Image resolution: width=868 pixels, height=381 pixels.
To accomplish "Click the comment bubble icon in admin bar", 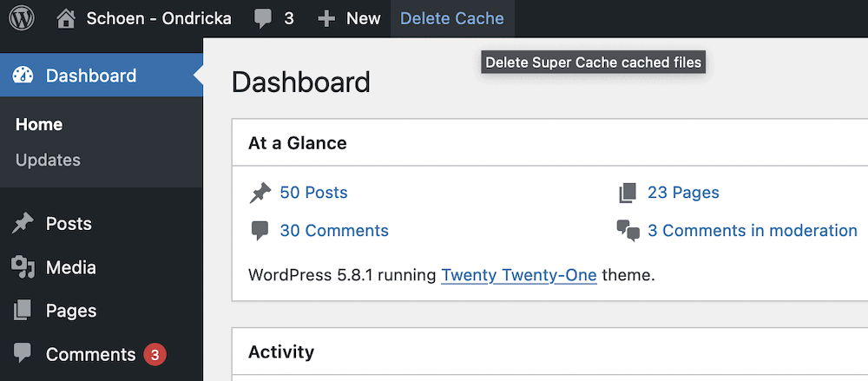I will 263,18.
